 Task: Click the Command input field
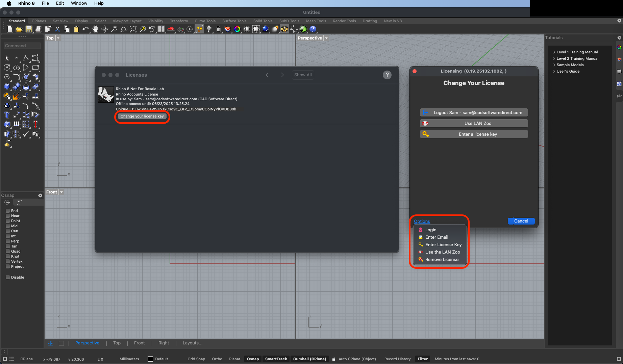(22, 46)
